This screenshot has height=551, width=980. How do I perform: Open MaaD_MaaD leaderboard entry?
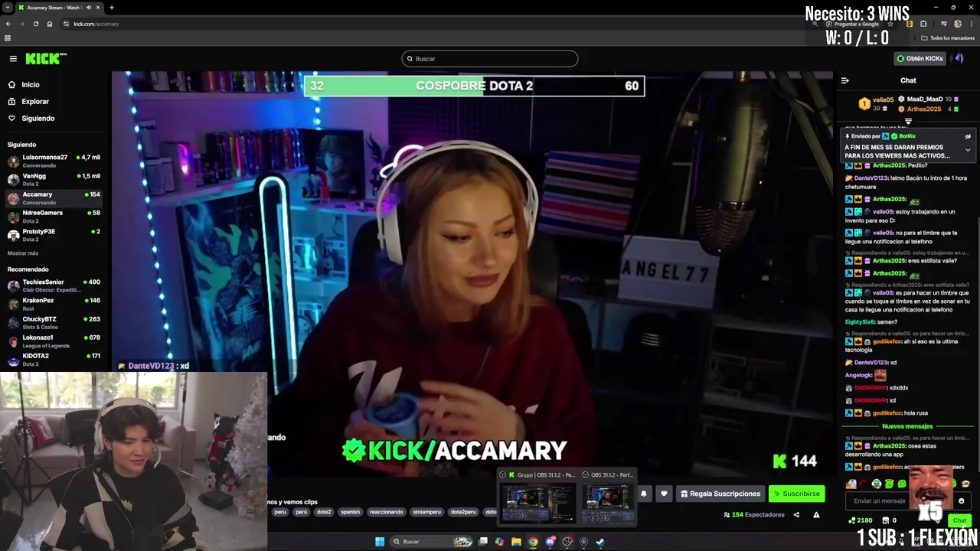(x=928, y=99)
